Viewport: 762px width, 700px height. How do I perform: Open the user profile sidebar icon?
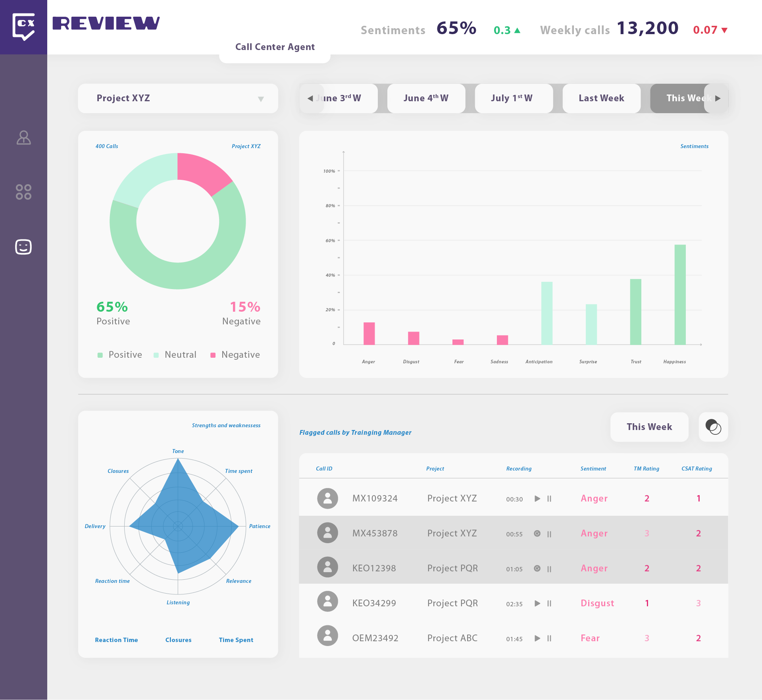tap(23, 138)
